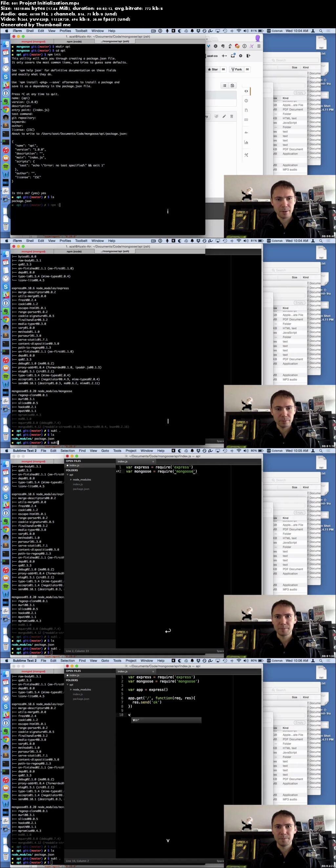
Task: Open iTerm menu in npm init frame
Action: (17, 31)
